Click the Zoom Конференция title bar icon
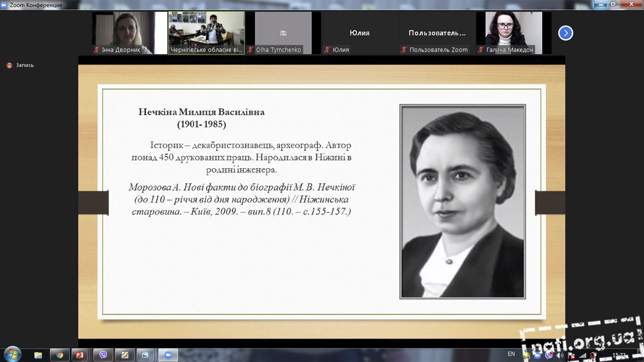The image size is (644, 362). 4,5
